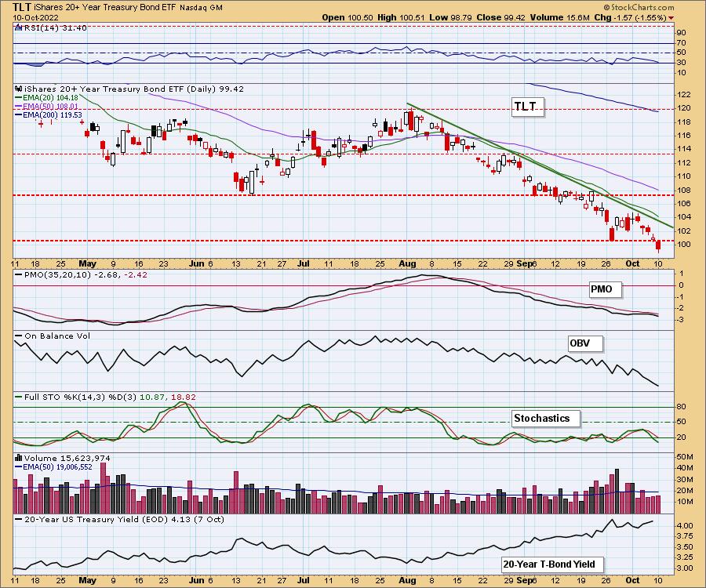Viewport: 706px width, 588px height.
Task: Click the Nasdaq GM exchange label
Action: (201, 8)
